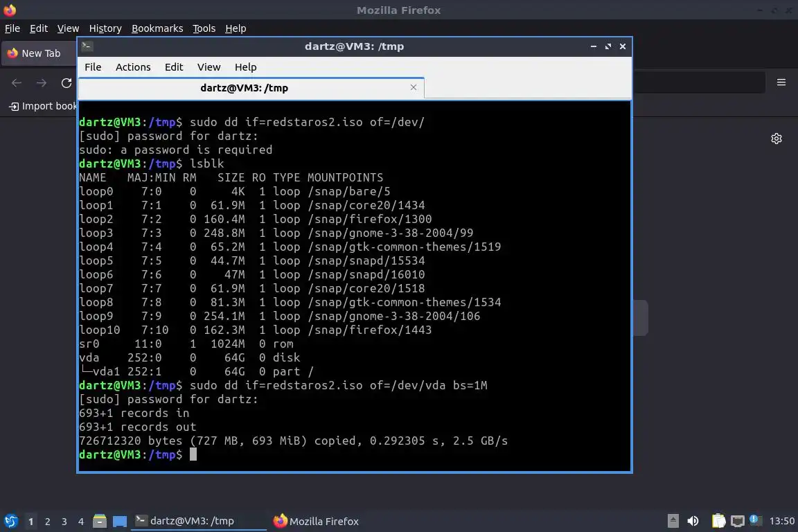Screen dimensions: 798x532
Task: Click the 'vda1' partition row name
Action: [x=106, y=371]
